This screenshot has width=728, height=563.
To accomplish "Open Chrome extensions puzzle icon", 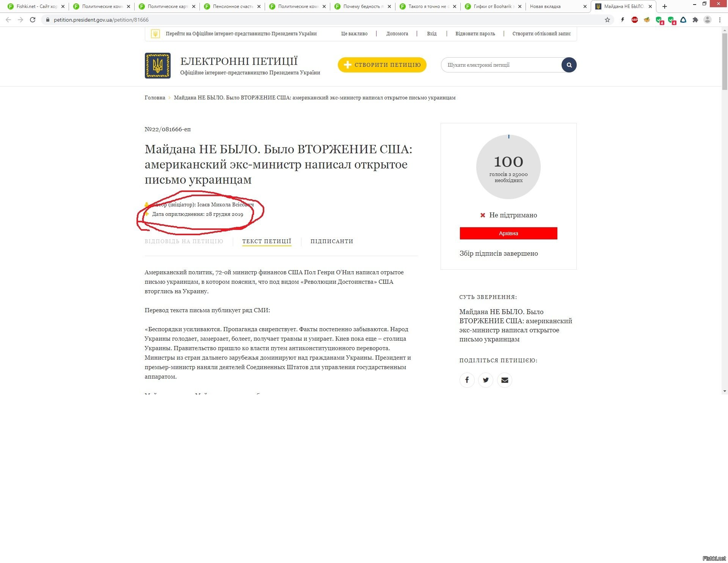I will coord(695,20).
